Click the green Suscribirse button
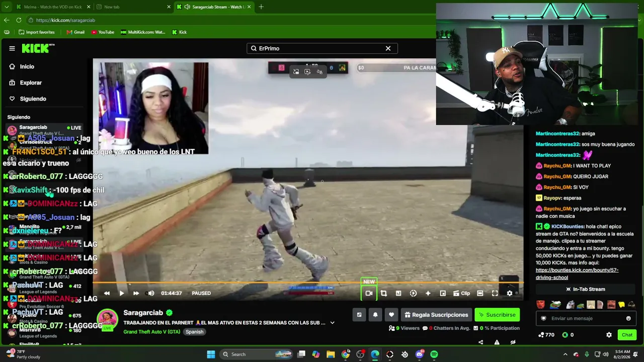The height and width of the screenshot is (362, 644). click(497, 315)
